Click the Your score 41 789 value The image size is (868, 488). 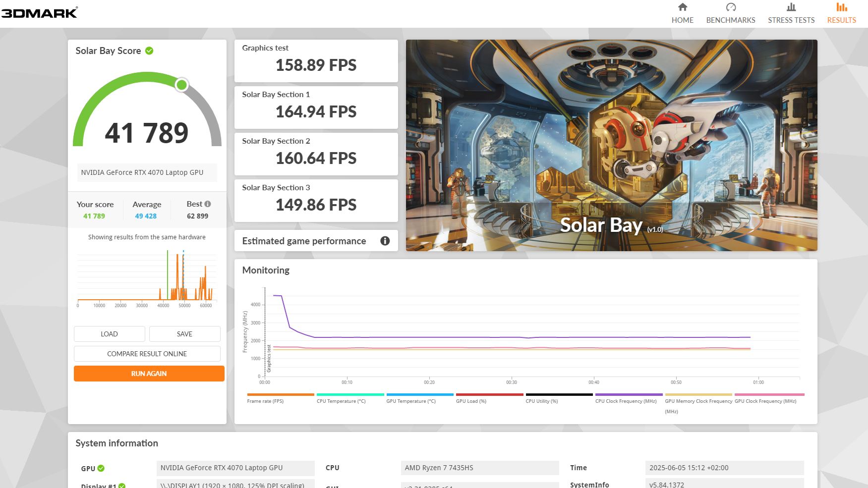click(x=94, y=216)
